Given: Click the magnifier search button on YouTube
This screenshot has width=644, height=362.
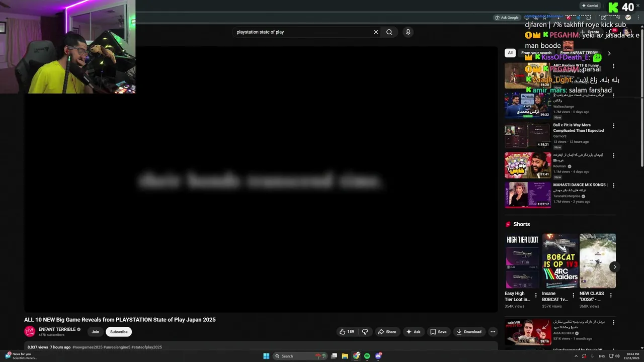Looking at the screenshot, I should pyautogui.click(x=389, y=32).
